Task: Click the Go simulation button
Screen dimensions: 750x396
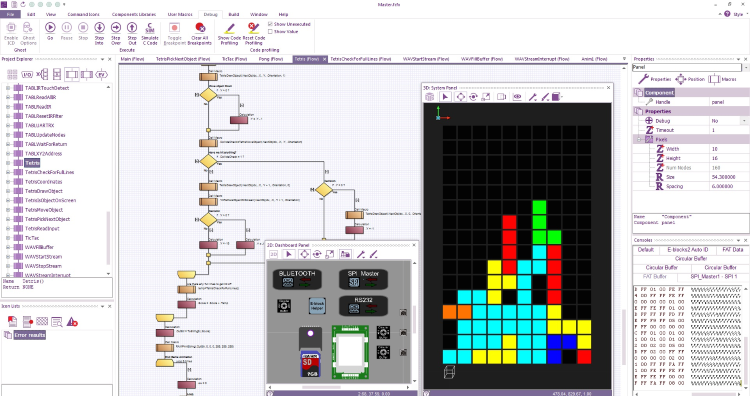Action: 50,32
